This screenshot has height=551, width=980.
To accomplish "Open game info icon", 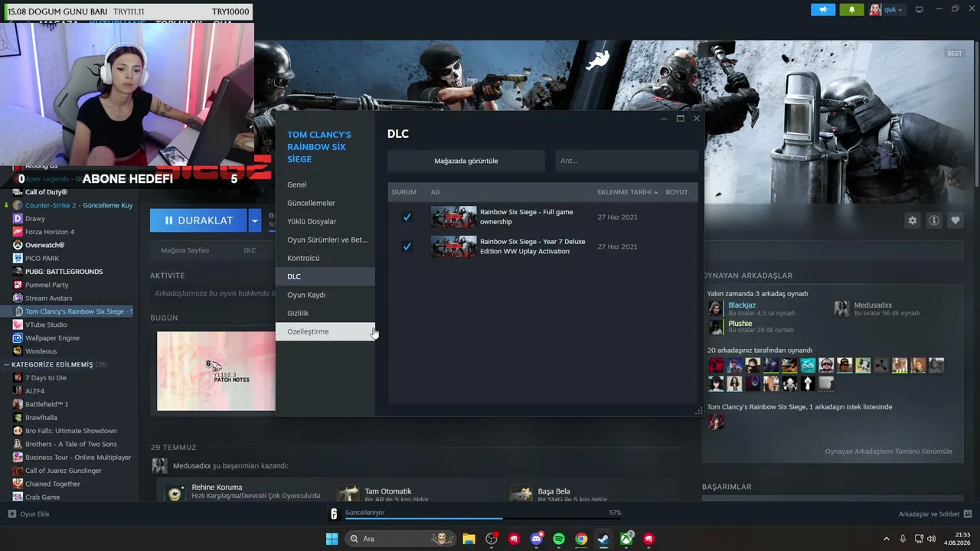I will point(934,220).
